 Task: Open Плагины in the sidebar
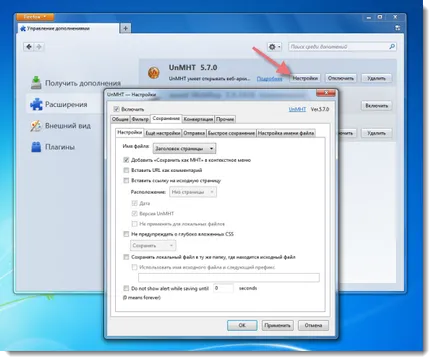[x=53, y=147]
